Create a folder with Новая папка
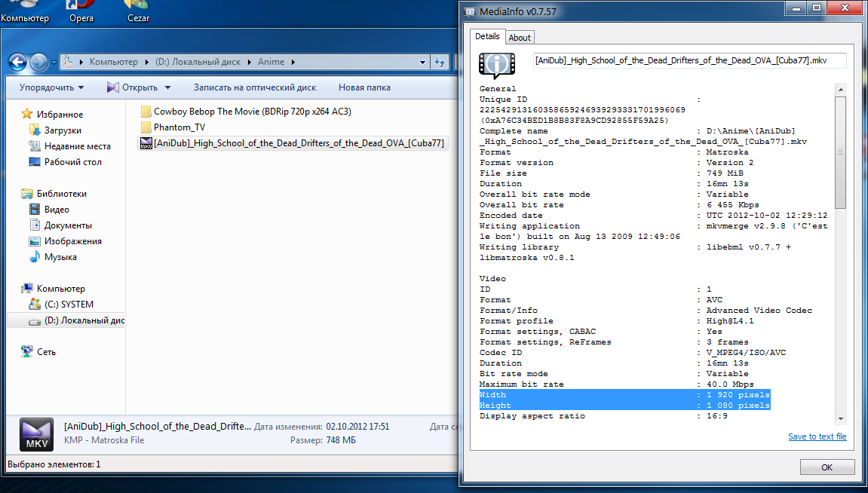868x493 pixels. tap(364, 87)
